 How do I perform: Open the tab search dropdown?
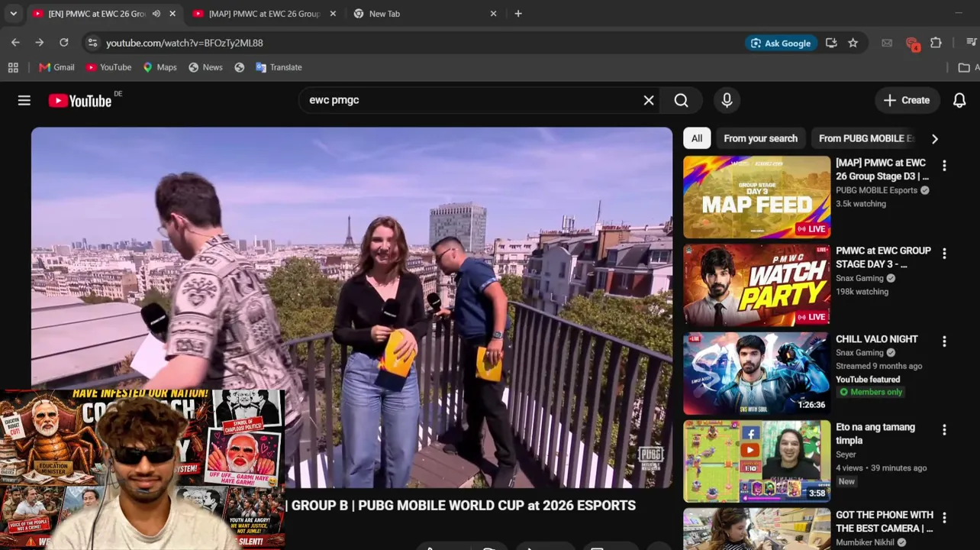tap(13, 14)
